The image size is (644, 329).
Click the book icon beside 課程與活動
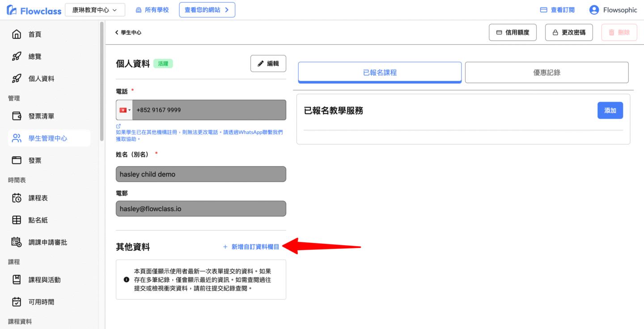click(x=17, y=280)
